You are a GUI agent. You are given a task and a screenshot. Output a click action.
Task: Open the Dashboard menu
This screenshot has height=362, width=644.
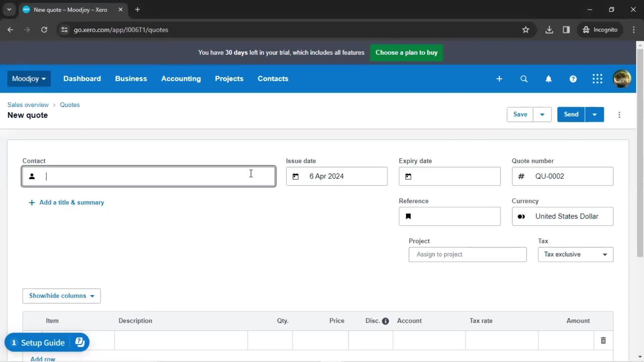(82, 79)
